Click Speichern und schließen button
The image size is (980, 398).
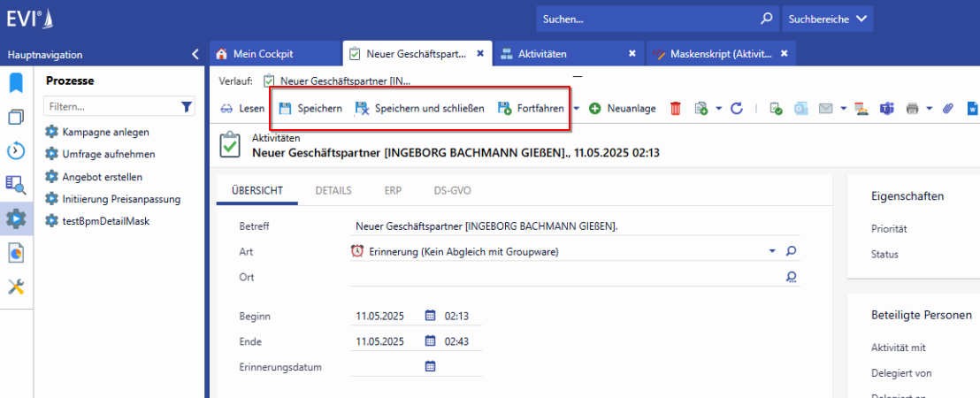(420, 109)
